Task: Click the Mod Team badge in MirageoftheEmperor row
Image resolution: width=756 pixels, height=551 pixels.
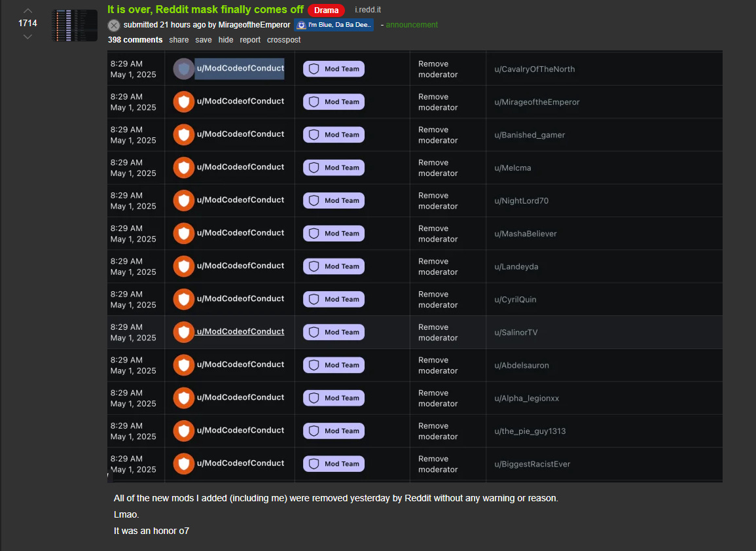Action: (x=334, y=101)
